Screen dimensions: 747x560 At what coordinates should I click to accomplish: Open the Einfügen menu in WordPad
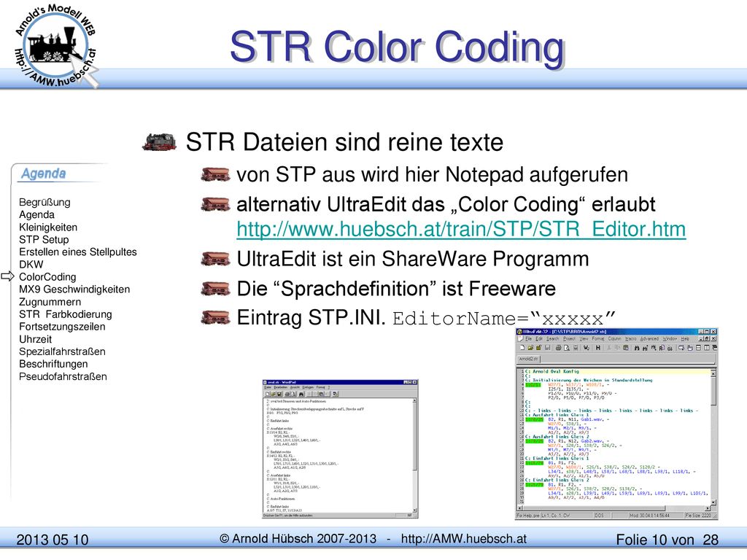[x=309, y=387]
